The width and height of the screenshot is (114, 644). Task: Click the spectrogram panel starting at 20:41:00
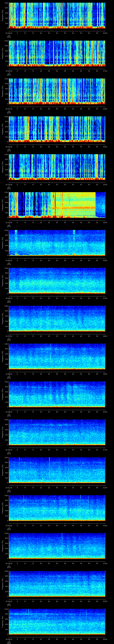(57, 470)
